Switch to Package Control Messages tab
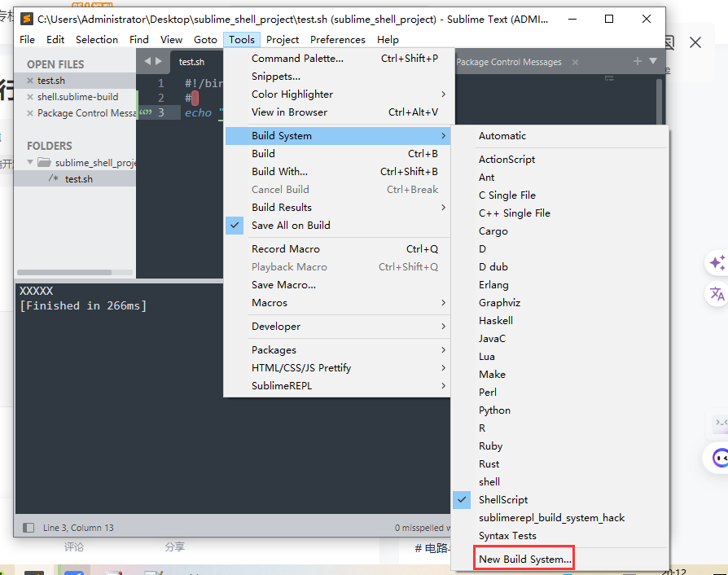 [508, 62]
